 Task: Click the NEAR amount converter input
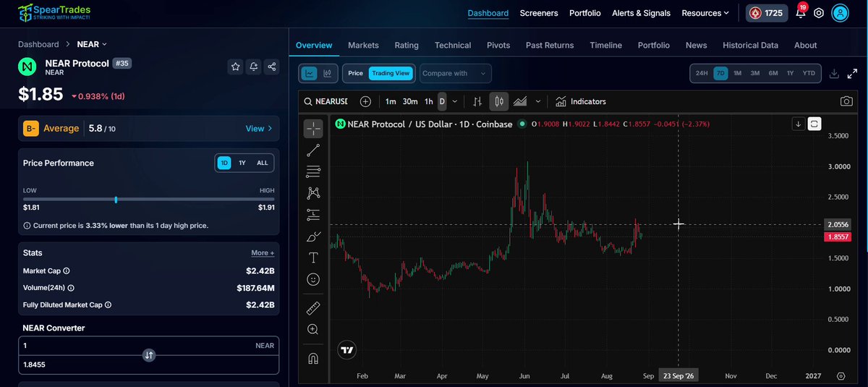click(148, 346)
